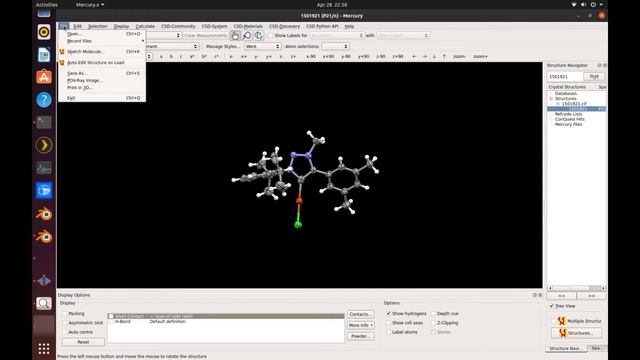Open the Atom selections dropdown
This screenshot has height=360, width=640.
tap(335, 47)
